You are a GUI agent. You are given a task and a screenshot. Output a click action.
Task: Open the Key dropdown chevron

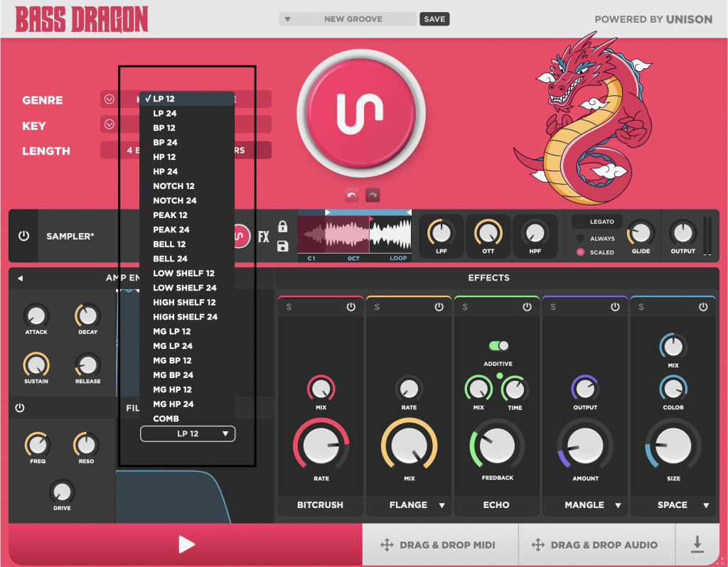109,124
